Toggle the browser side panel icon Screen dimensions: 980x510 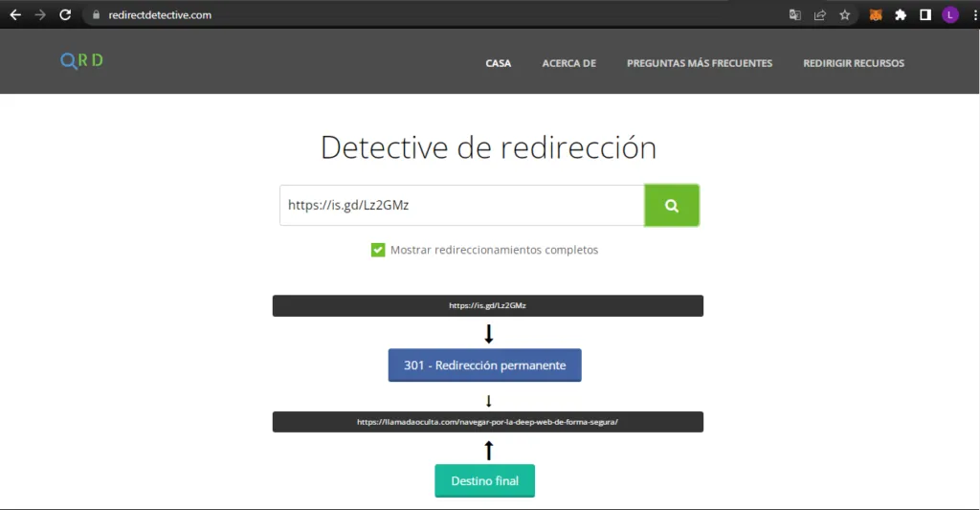pyautogui.click(x=925, y=15)
